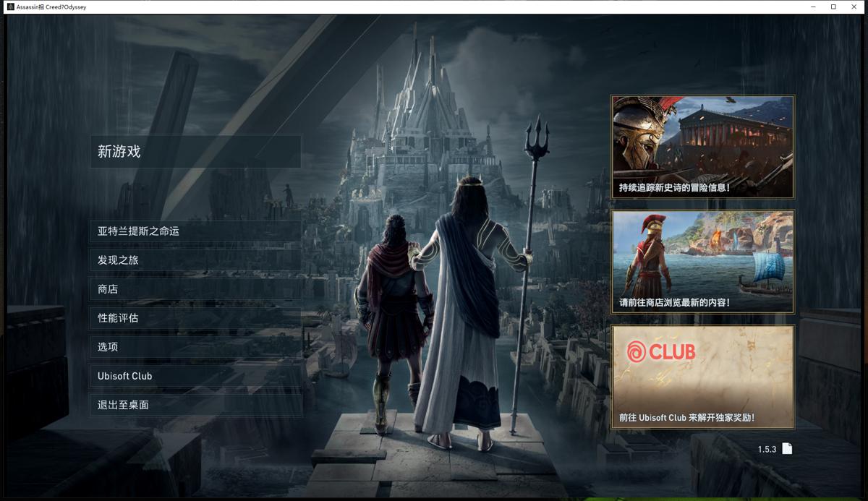Open the Ubisoft Club 独家奖励 rewards card
Viewport: 868px width, 501px height.
click(702, 377)
